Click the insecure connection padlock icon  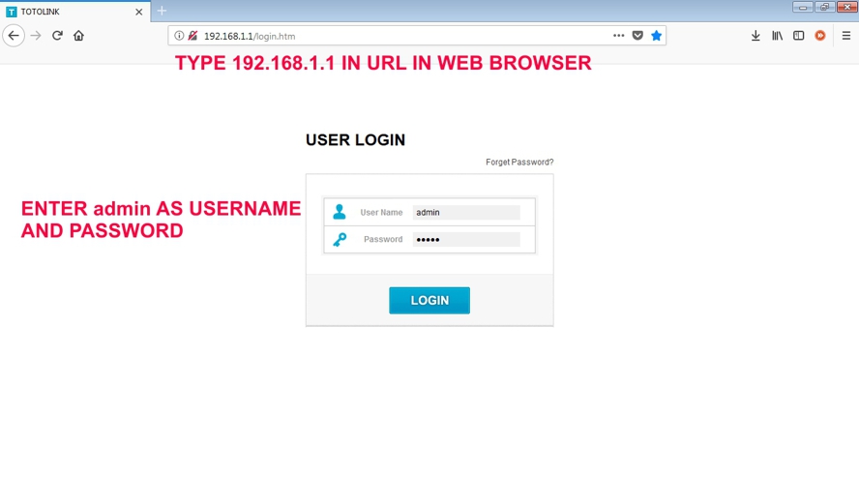click(193, 36)
